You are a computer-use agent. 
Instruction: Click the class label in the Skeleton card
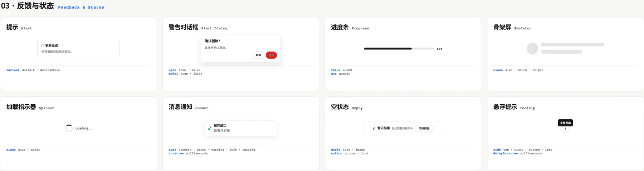pos(498,70)
